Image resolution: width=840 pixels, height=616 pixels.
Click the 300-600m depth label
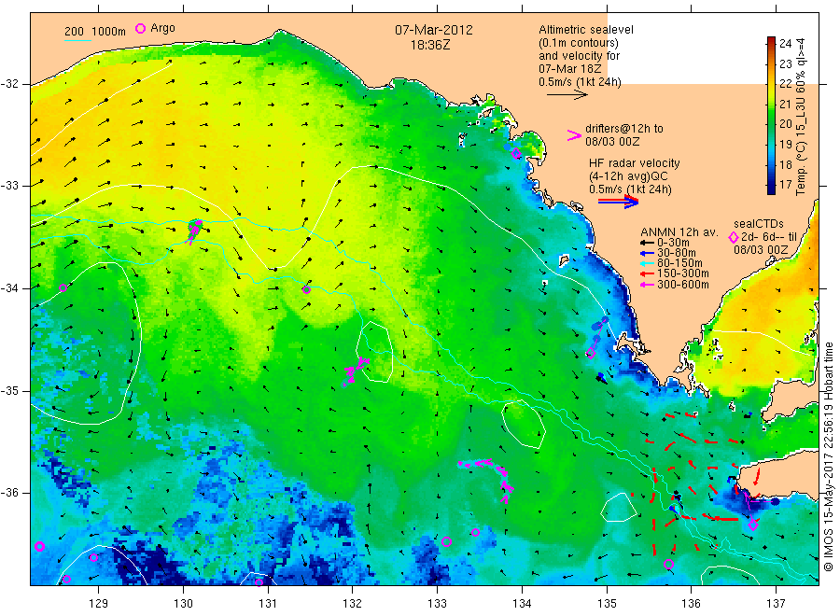point(683,285)
